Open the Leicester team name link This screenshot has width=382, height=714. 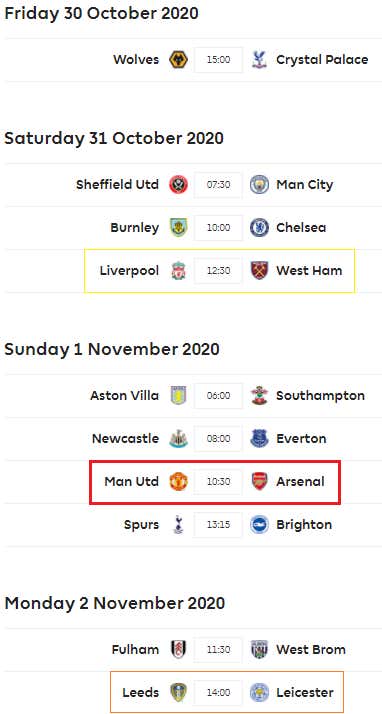point(305,693)
